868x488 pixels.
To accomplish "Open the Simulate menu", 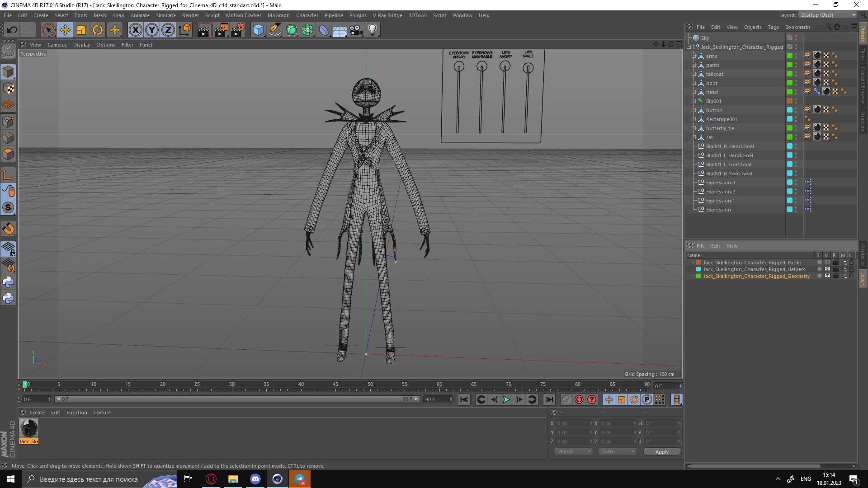I will 166,15.
